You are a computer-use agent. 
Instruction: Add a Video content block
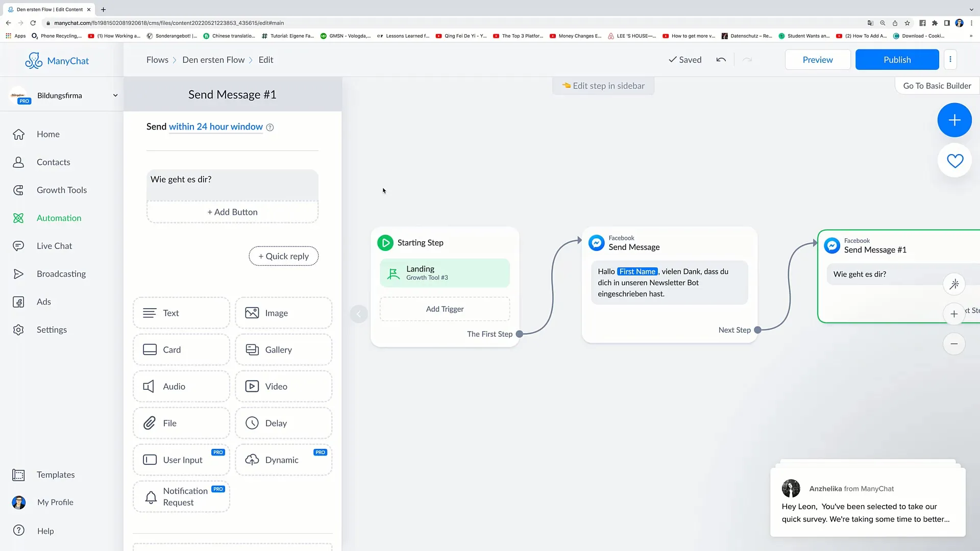click(283, 387)
